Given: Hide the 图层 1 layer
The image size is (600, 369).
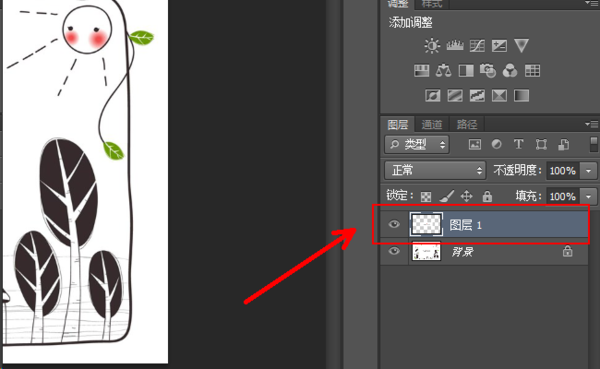Looking at the screenshot, I should click(394, 224).
